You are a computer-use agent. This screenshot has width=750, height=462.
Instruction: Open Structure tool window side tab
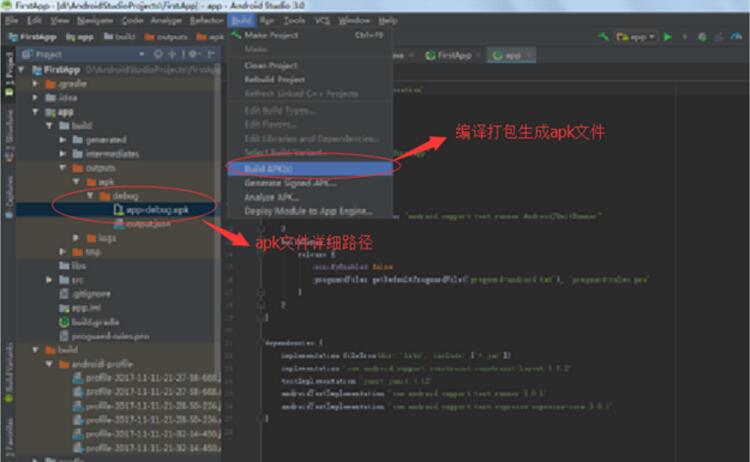[9, 134]
